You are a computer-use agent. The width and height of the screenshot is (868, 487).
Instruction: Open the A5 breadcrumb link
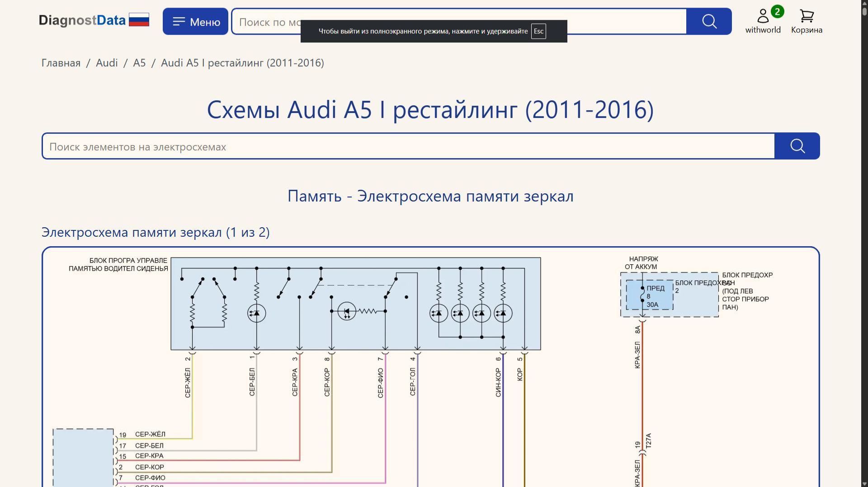139,63
